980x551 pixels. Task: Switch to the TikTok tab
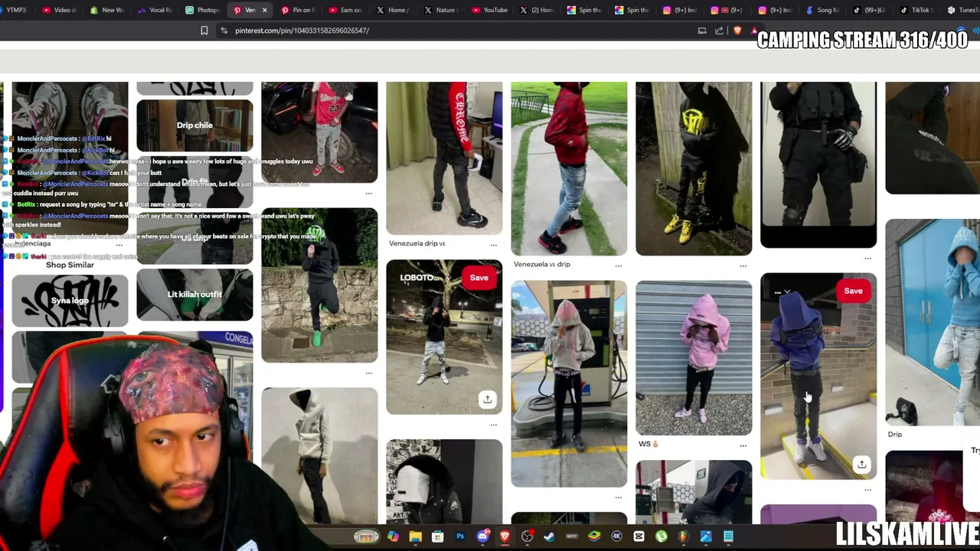click(916, 10)
